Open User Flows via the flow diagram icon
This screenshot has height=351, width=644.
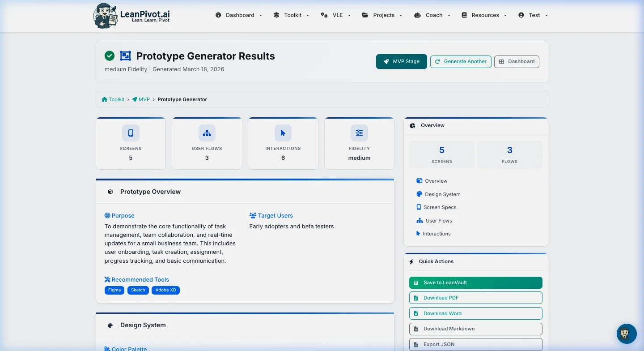pos(419,220)
